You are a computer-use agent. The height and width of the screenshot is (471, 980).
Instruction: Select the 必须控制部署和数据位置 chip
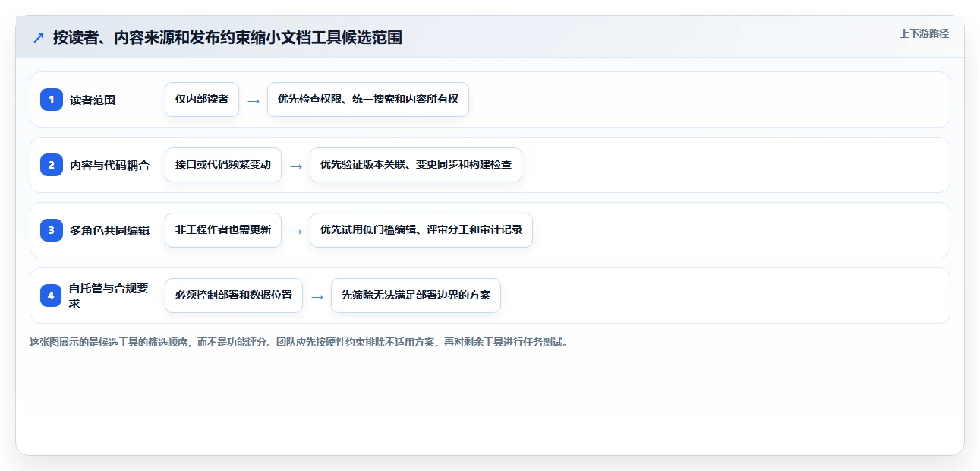[x=234, y=296]
